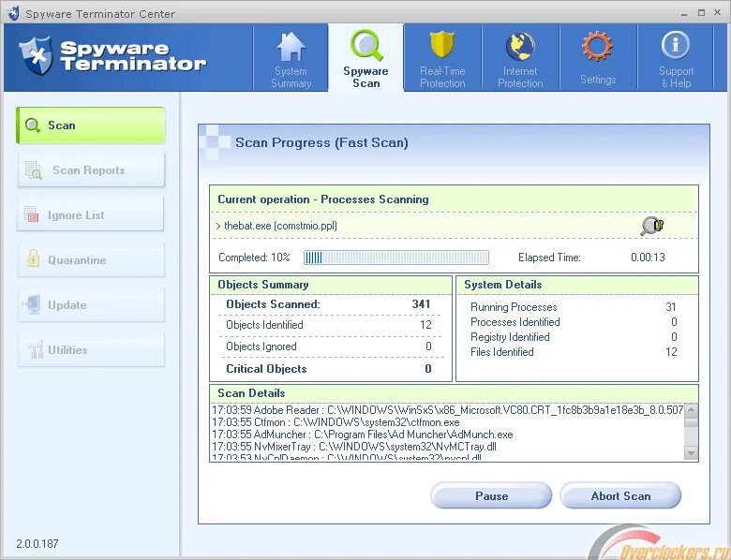Click the Scan magnifier sidebar icon

[32, 125]
